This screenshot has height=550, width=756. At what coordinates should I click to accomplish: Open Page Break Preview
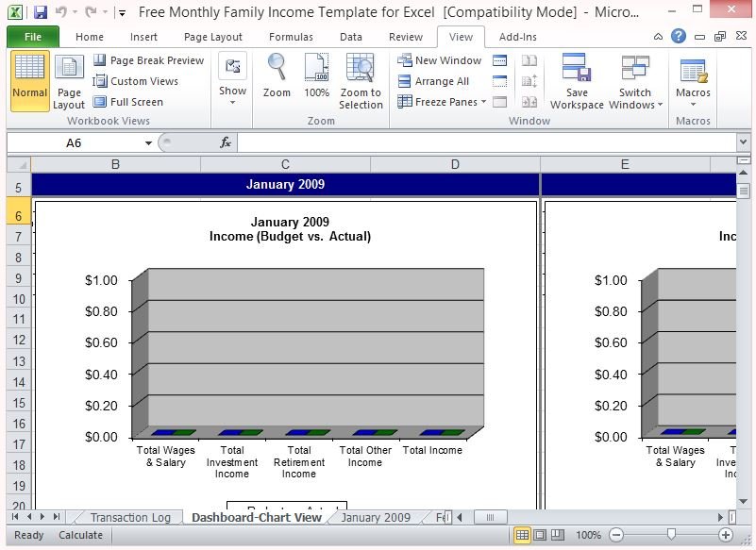coord(148,60)
